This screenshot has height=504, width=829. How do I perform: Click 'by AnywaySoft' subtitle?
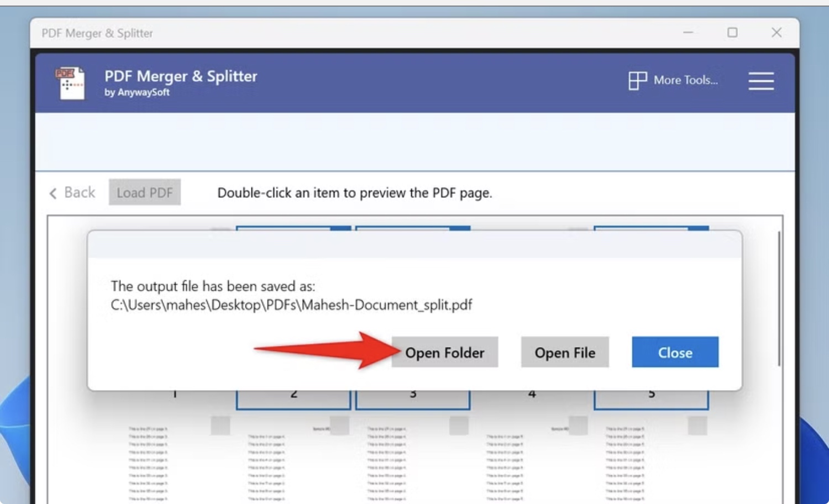coord(137,92)
